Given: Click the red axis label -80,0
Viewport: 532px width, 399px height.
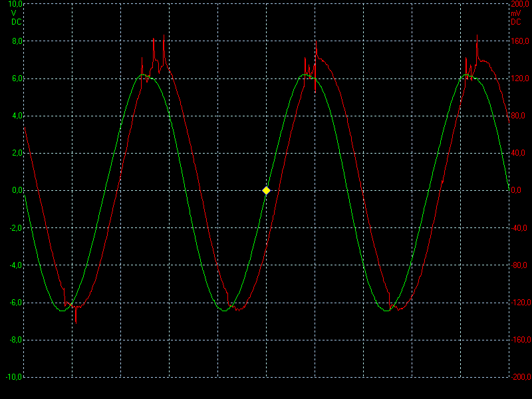Looking at the screenshot, I should [519, 265].
